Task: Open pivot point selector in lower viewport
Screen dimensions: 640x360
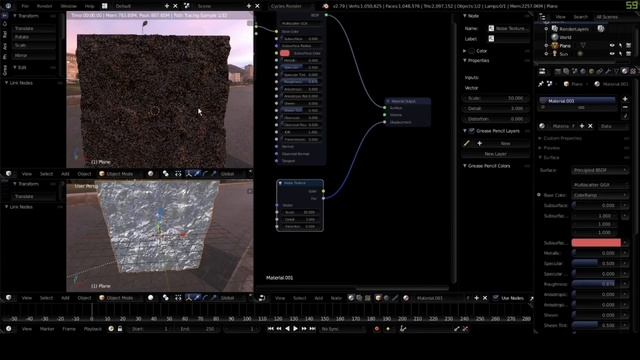Action: [166, 298]
